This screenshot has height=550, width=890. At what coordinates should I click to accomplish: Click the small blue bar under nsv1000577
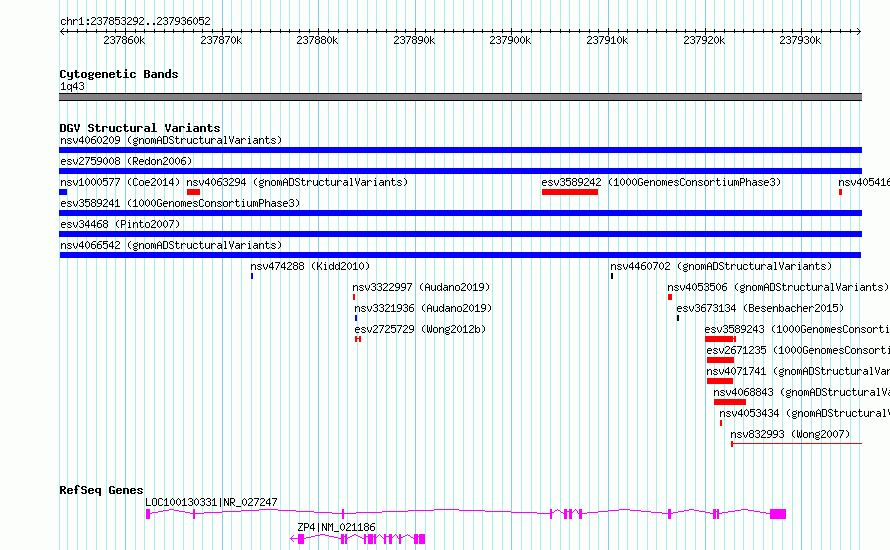(63, 192)
